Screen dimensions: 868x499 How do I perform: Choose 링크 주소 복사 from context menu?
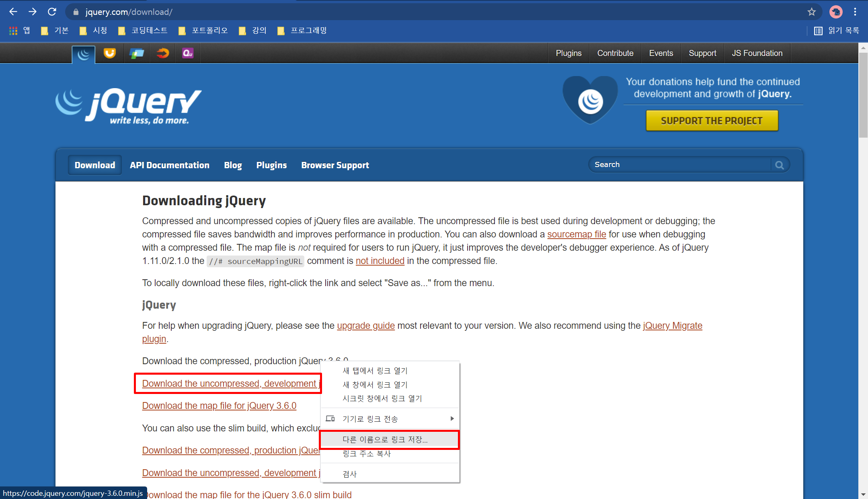(x=367, y=454)
